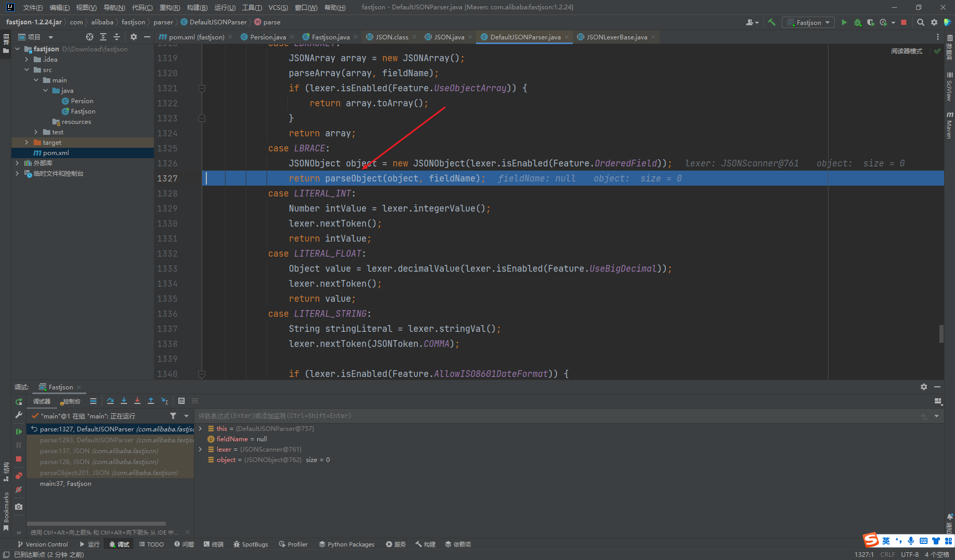This screenshot has width=955, height=560.
Task: Open Search Everywhere magnifier
Action: pyautogui.click(x=920, y=22)
